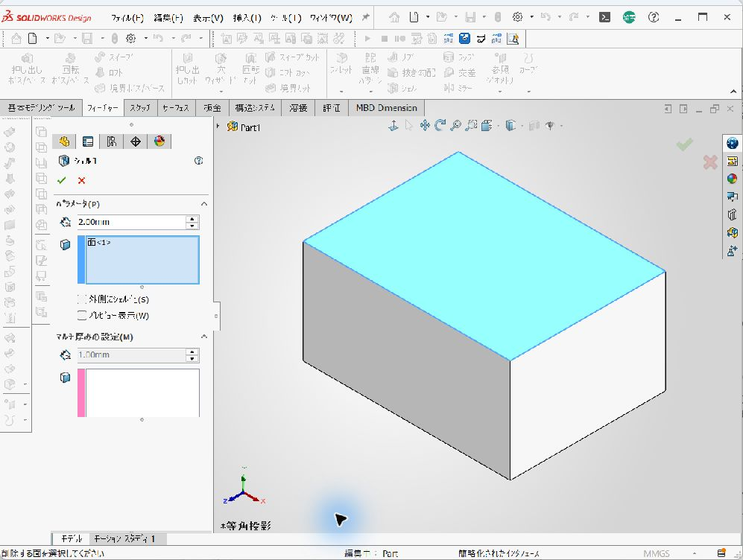Open the DisplayManager tab
The image size is (743, 560).
click(x=159, y=141)
